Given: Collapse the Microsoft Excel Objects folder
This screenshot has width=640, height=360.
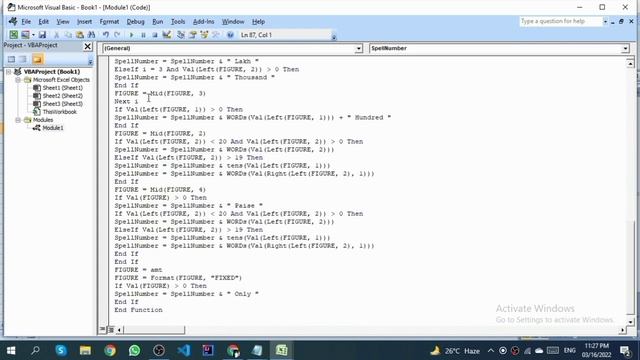Looking at the screenshot, I should pos(18,80).
